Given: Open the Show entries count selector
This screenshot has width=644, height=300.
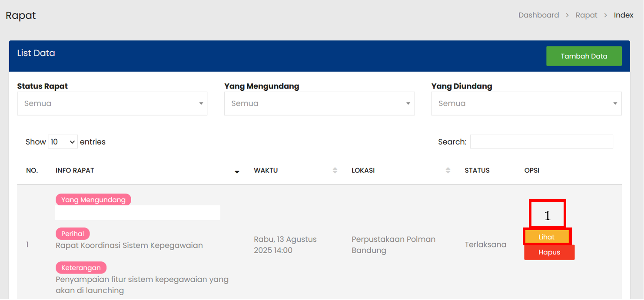Looking at the screenshot, I should tap(63, 142).
